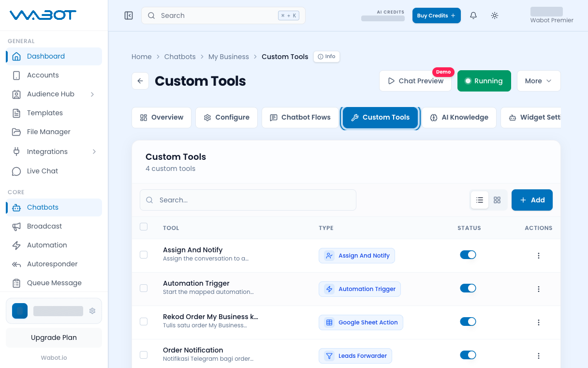Open the Wabot.io footer link

point(54,358)
